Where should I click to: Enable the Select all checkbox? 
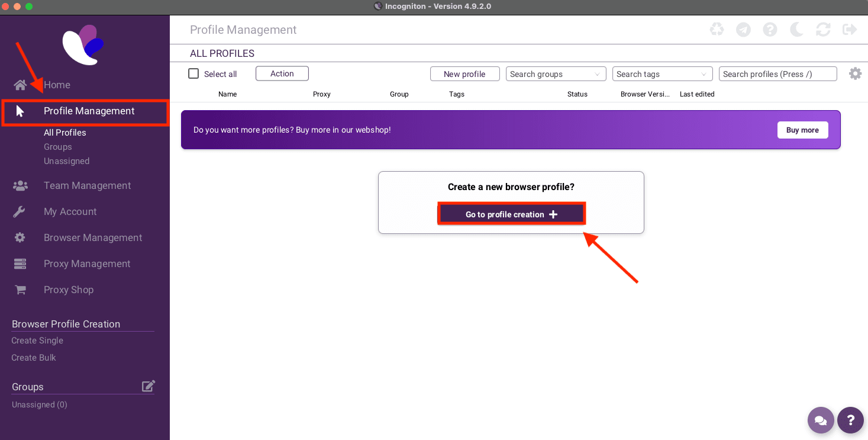(193, 73)
